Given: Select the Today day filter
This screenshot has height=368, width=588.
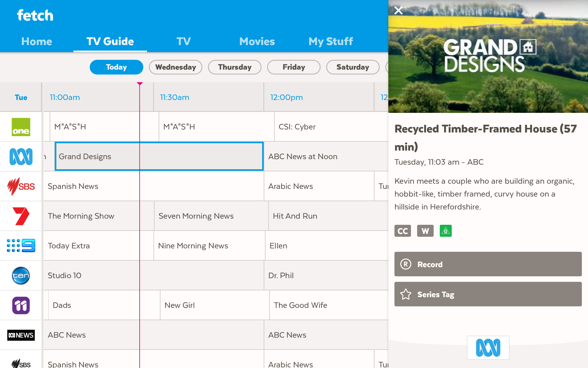Looking at the screenshot, I should click(x=116, y=67).
